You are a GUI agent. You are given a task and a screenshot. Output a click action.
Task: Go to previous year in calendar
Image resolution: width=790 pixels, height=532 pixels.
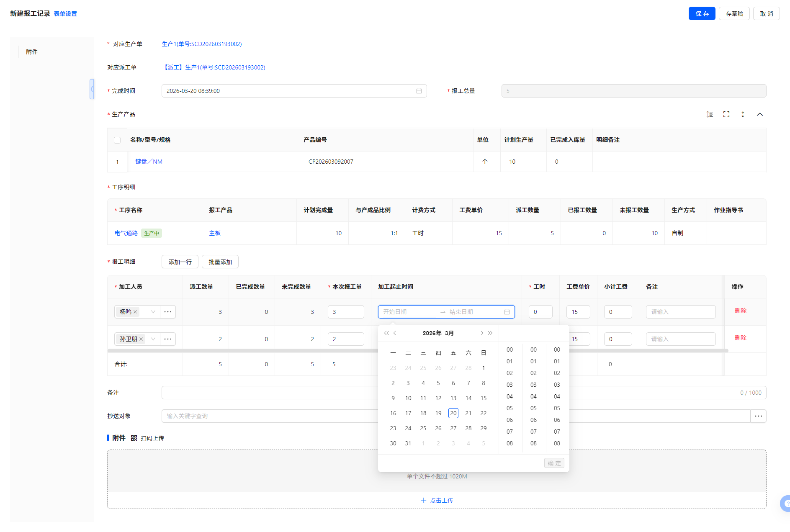(x=386, y=333)
